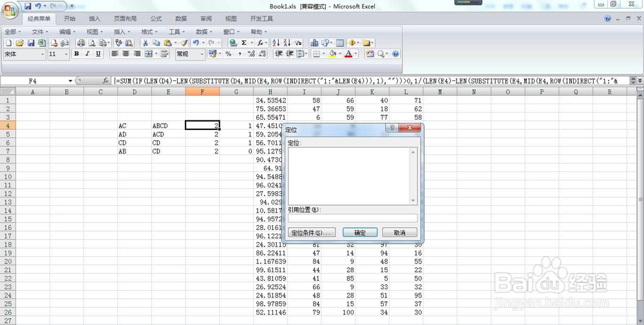Click the Office button logo

[x=10, y=10]
